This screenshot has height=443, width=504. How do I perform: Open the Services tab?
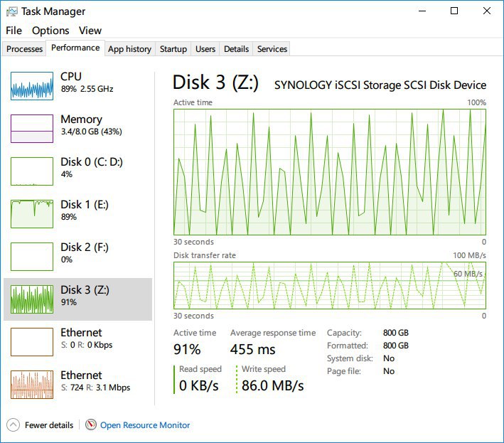[272, 49]
